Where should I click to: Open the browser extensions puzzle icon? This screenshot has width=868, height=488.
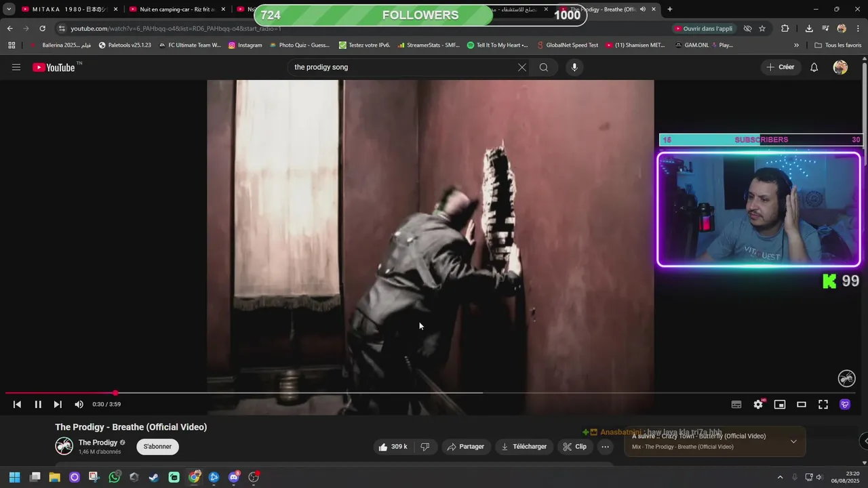(x=785, y=28)
